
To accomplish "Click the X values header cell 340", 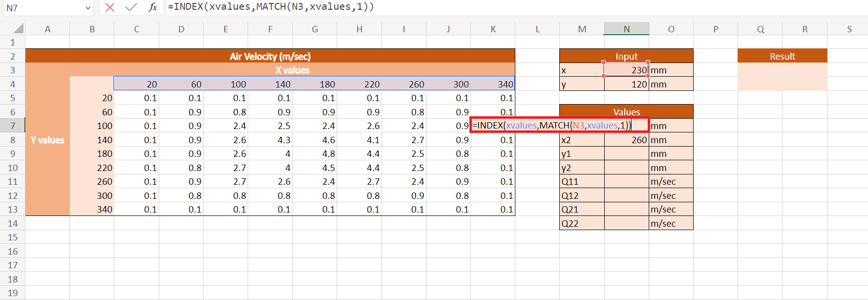I will [x=493, y=84].
